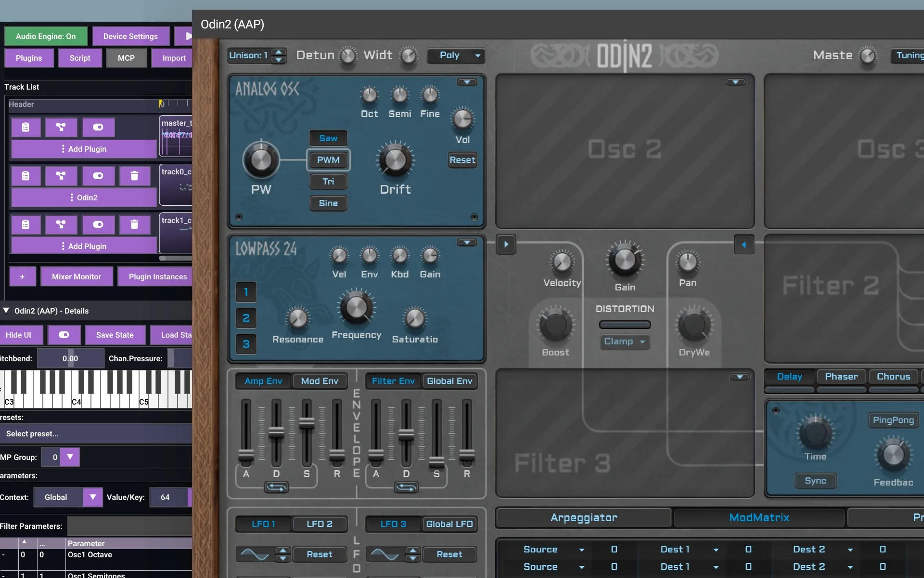The height and width of the screenshot is (578, 924).
Task: Click the Select preset field
Action: (96, 433)
